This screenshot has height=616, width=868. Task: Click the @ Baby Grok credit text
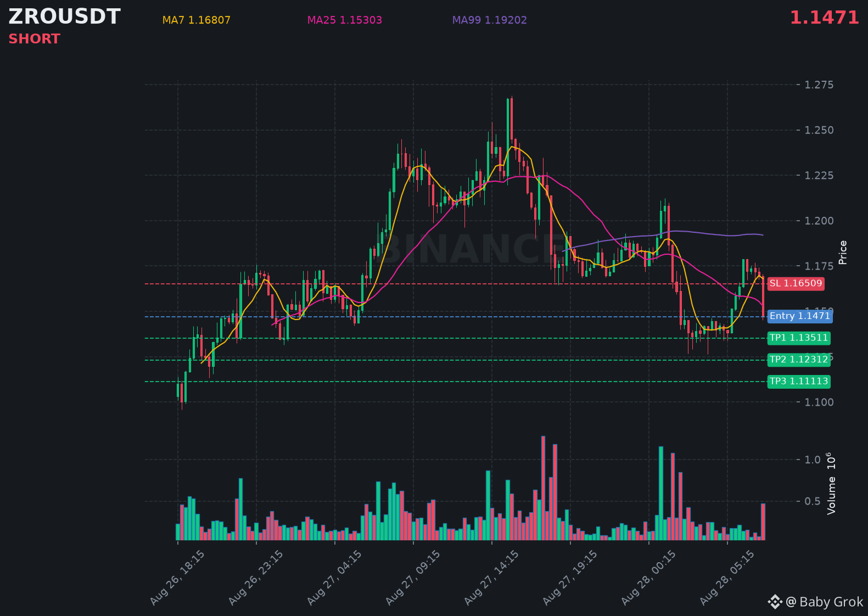tap(824, 602)
